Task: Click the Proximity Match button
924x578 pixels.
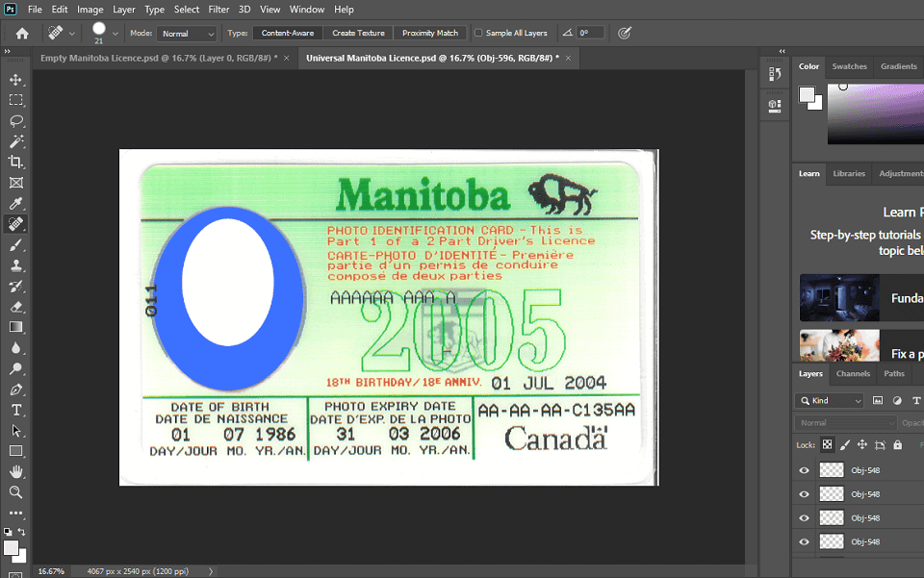Action: 430,32
